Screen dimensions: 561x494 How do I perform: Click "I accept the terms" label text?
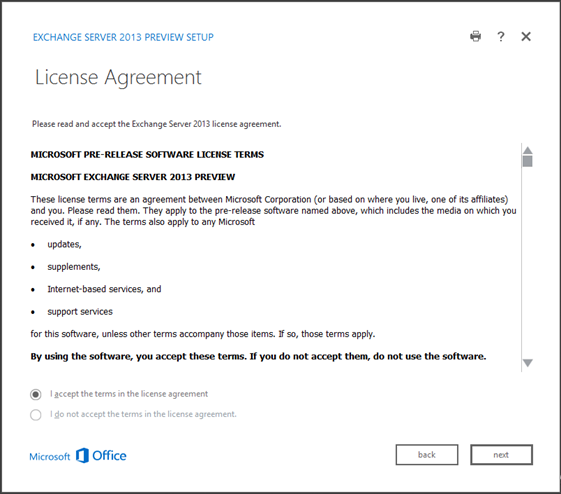[129, 394]
